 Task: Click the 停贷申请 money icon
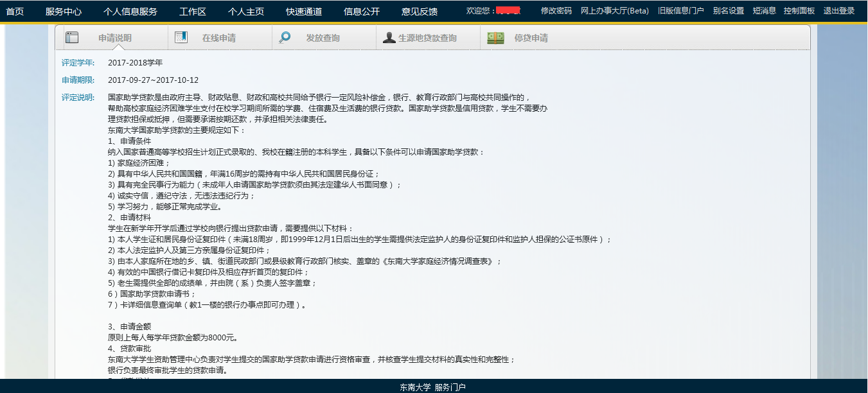tap(495, 38)
